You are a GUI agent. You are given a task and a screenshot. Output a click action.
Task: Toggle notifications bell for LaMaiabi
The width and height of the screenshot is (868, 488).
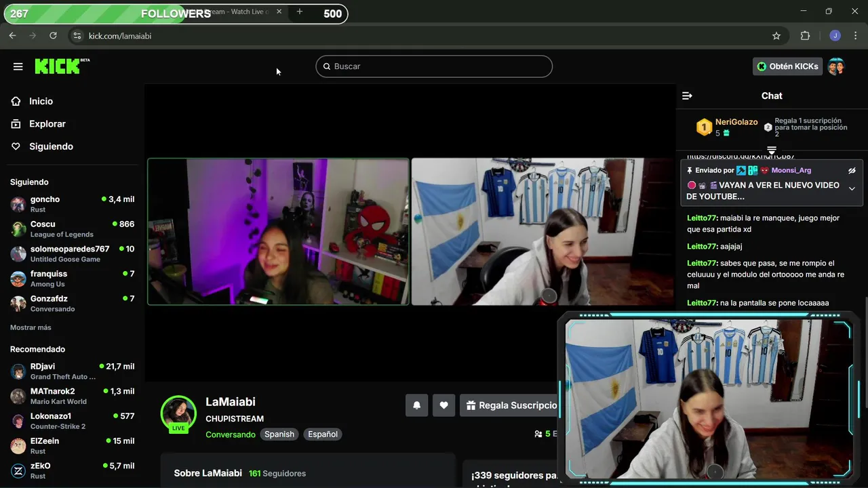click(417, 405)
